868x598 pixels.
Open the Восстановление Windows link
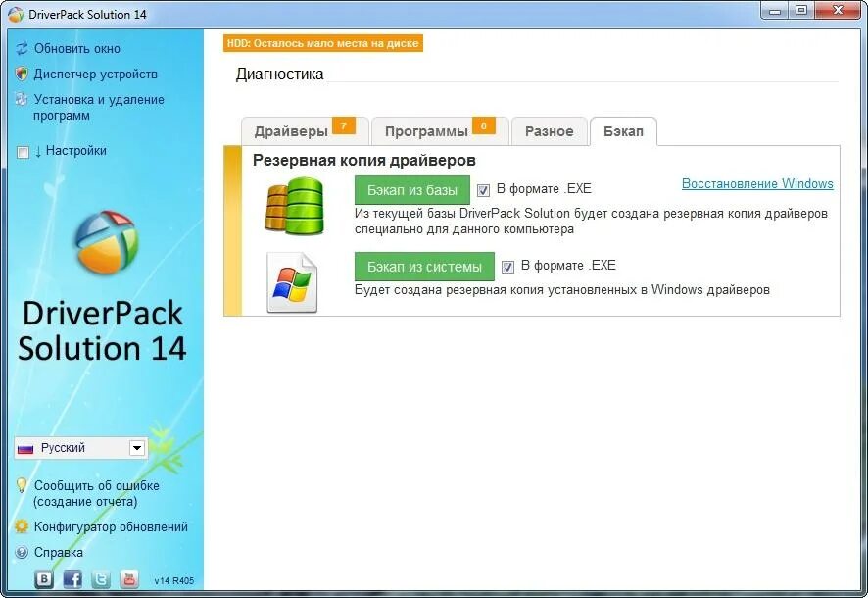click(x=757, y=184)
